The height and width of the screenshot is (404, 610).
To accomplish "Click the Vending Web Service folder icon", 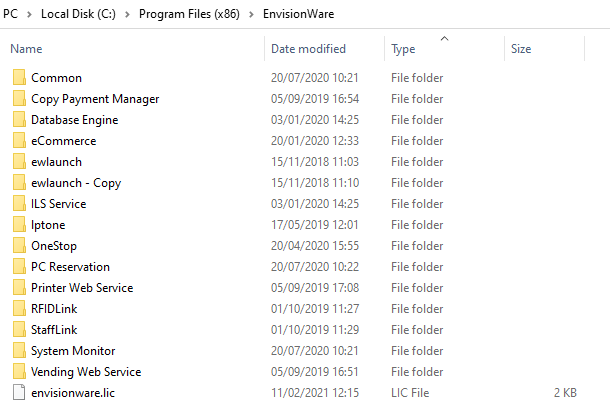I will pyautogui.click(x=19, y=372).
